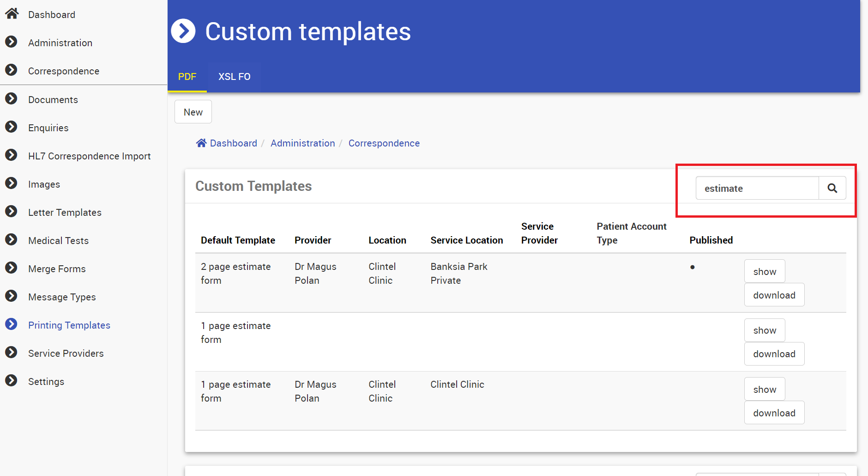868x476 pixels.
Task: Download the 1 page estimate form without provider
Action: coord(774,354)
